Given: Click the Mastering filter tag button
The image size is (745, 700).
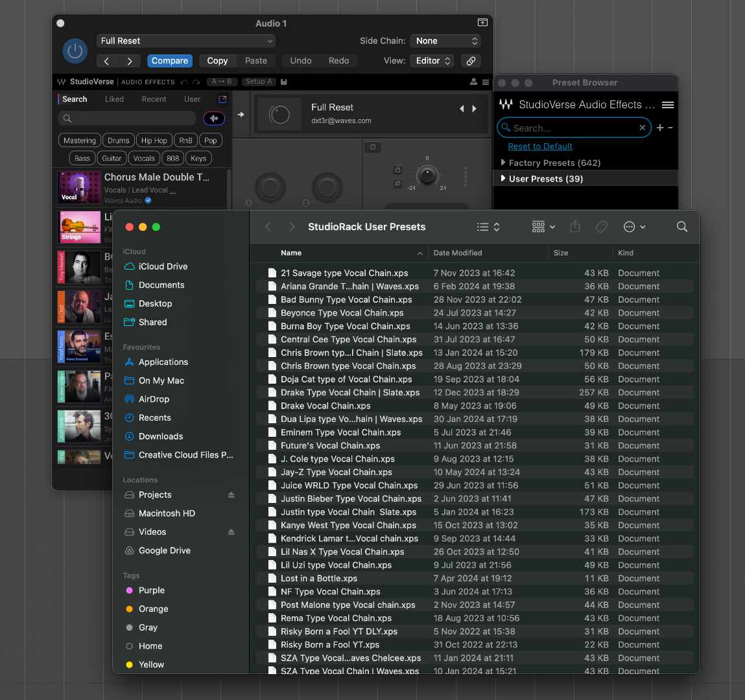Looking at the screenshot, I should click(x=79, y=140).
